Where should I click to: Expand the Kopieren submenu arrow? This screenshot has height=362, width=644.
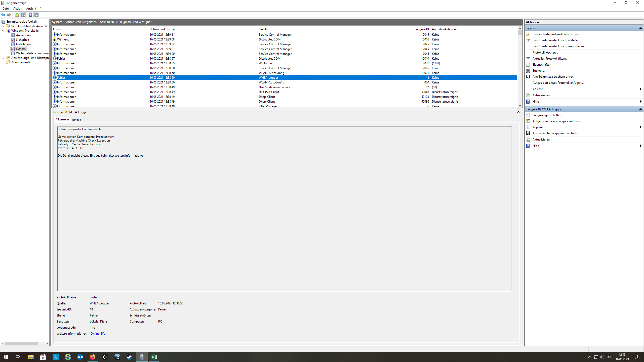click(640, 127)
